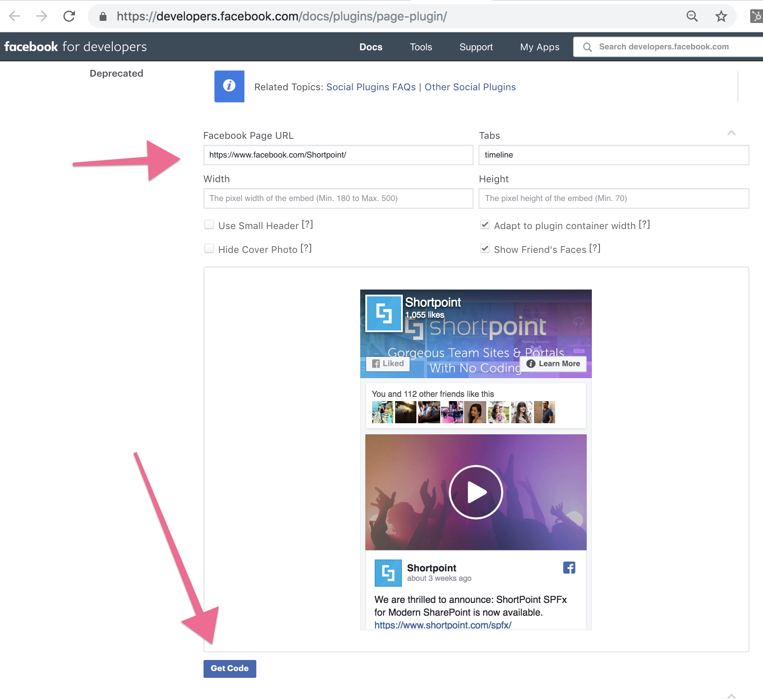Image resolution: width=763 pixels, height=700 pixels.
Task: Click the Shortpoint post author name
Action: click(x=431, y=568)
